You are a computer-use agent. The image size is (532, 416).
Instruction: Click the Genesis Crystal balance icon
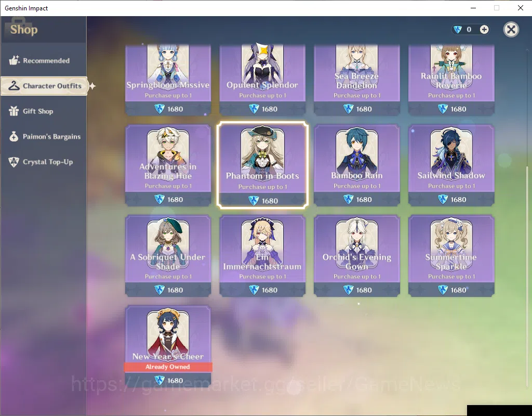[x=458, y=30]
